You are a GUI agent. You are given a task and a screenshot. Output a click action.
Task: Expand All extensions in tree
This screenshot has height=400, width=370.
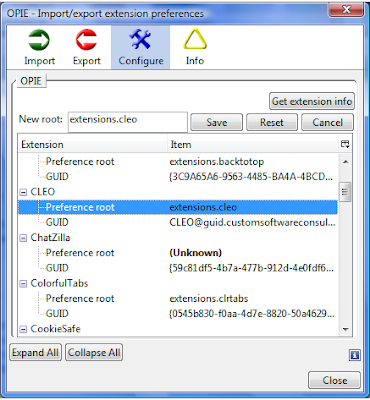35,352
